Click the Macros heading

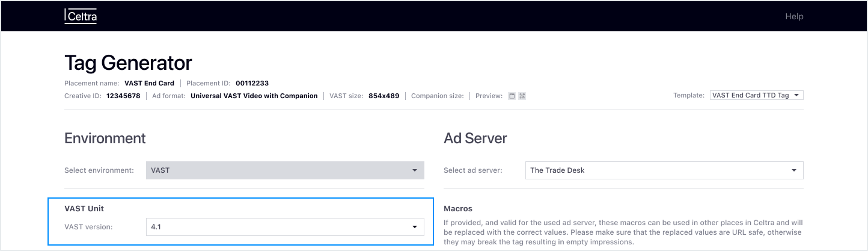(458, 208)
